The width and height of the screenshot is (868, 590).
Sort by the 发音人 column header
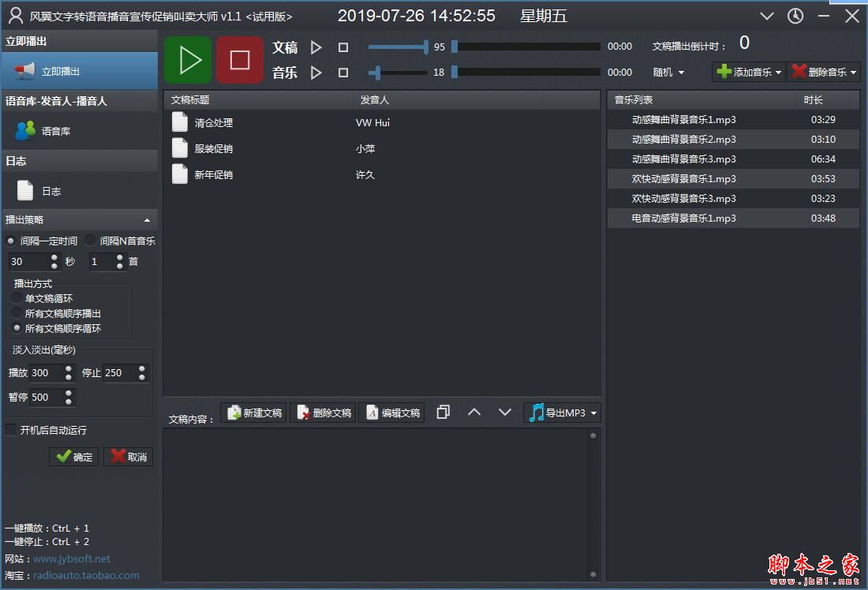point(448,99)
